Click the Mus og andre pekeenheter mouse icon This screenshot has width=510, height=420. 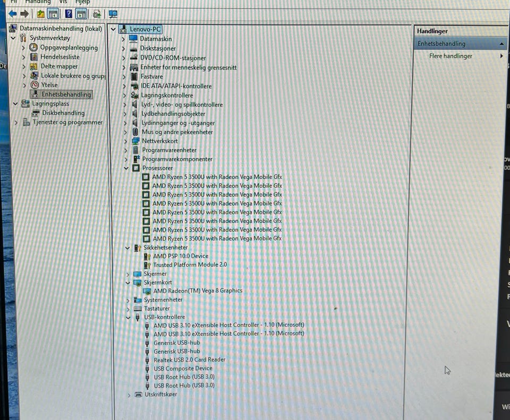coord(135,132)
